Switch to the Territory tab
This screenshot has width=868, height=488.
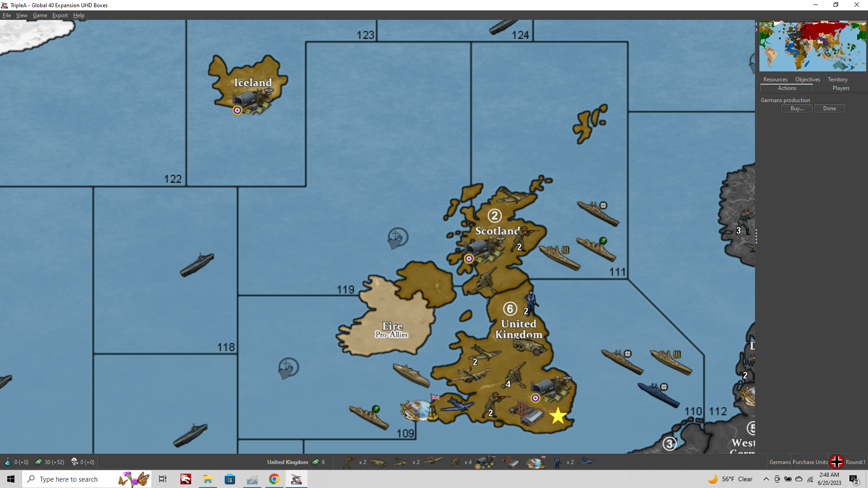tap(837, 80)
